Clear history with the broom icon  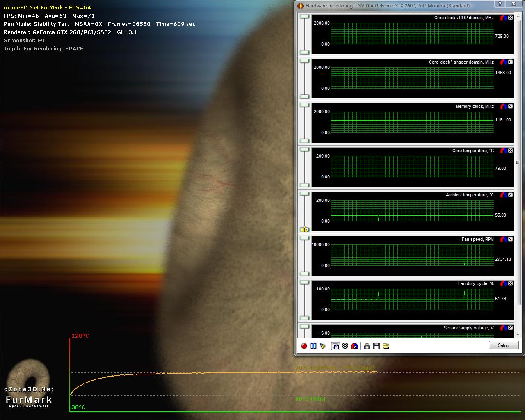click(323, 346)
